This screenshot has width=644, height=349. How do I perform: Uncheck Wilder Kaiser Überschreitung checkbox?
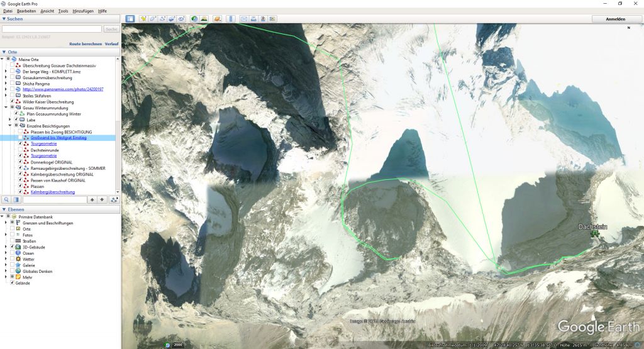pos(13,101)
